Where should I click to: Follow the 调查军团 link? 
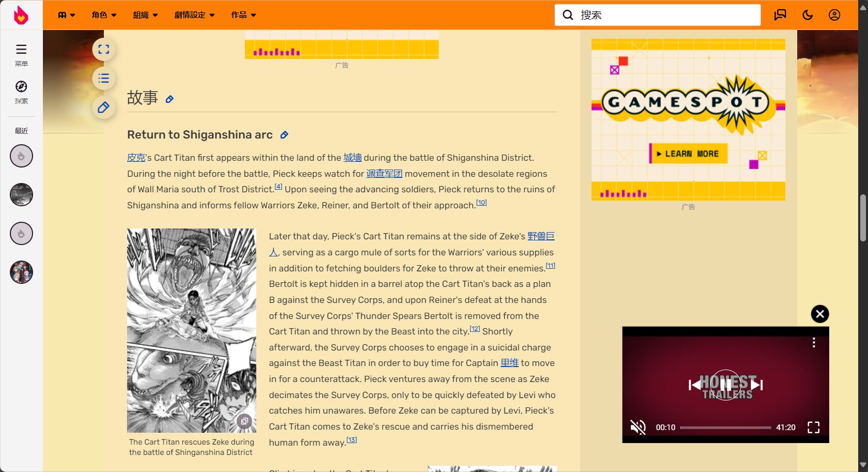point(384,174)
